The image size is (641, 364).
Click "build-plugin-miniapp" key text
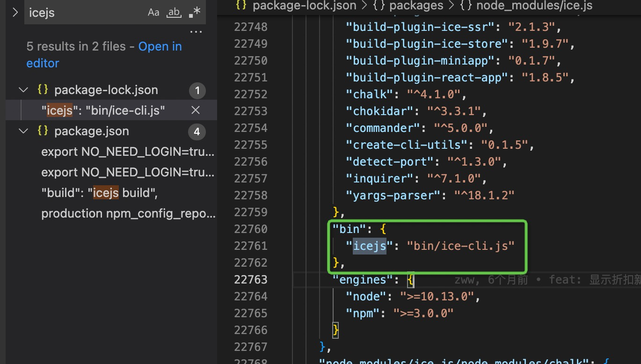pos(420,60)
